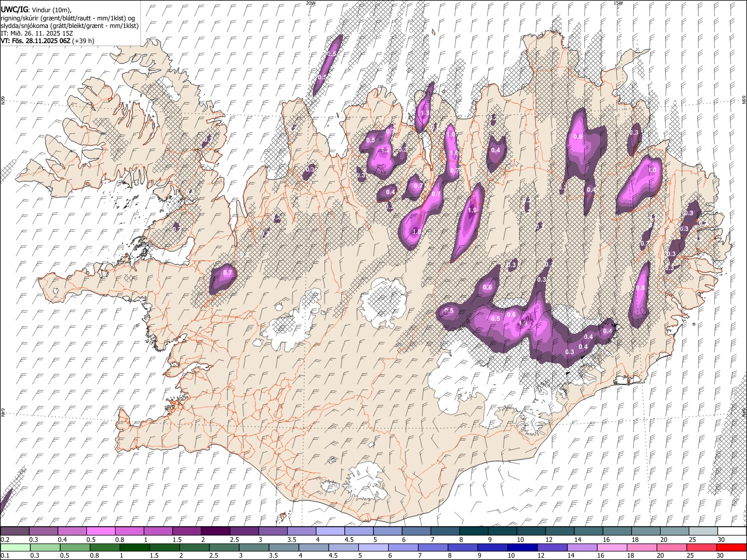Screen dimensions: 747x560
Task: Click the "rigning/skúrir" legend description line
Action: click(68, 17)
